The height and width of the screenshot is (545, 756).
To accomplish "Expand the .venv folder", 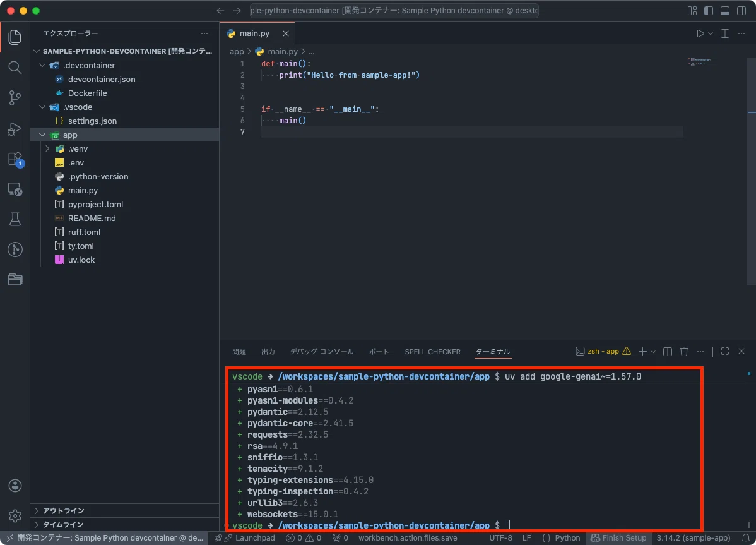I will click(47, 149).
